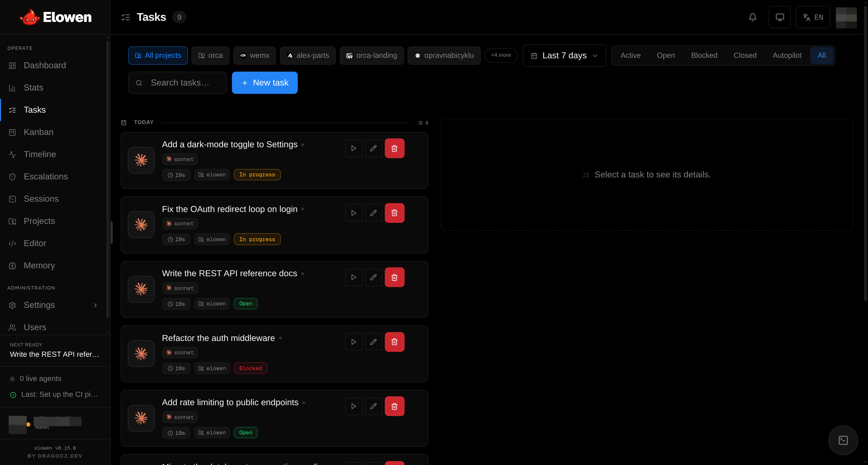Open 'Refactor the auth middleware' task title
The height and width of the screenshot is (465, 868).
point(218,338)
